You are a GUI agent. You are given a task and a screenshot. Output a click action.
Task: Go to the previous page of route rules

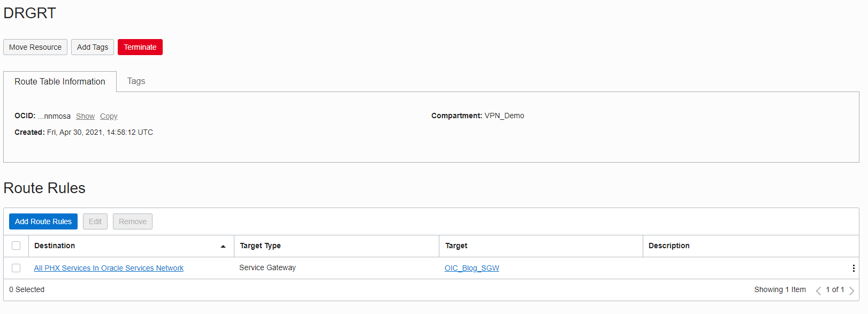818,290
